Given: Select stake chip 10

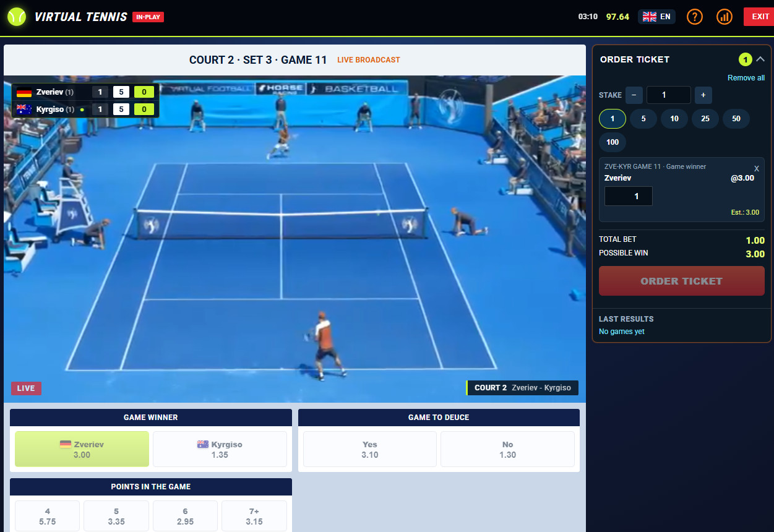Looking at the screenshot, I should click(x=674, y=119).
